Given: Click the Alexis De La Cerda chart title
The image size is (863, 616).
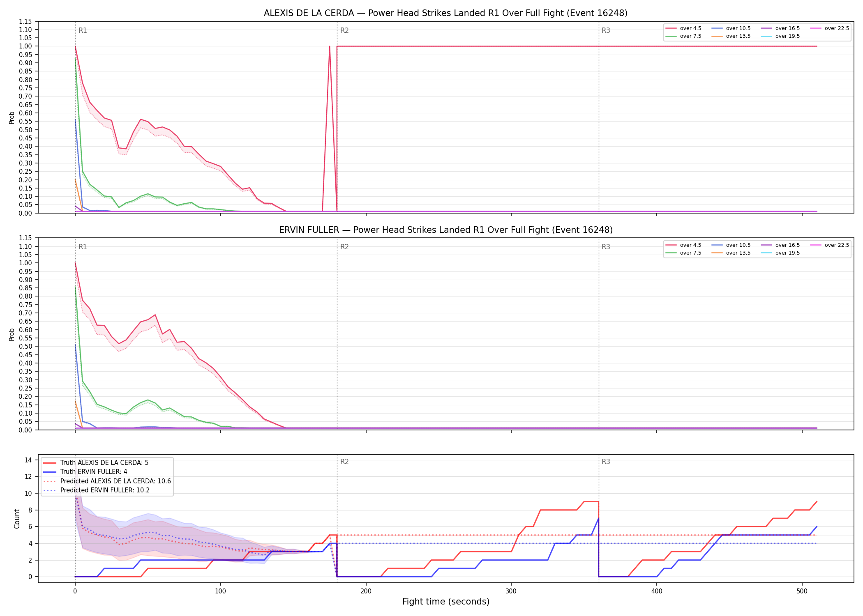Looking at the screenshot, I should coord(445,13).
